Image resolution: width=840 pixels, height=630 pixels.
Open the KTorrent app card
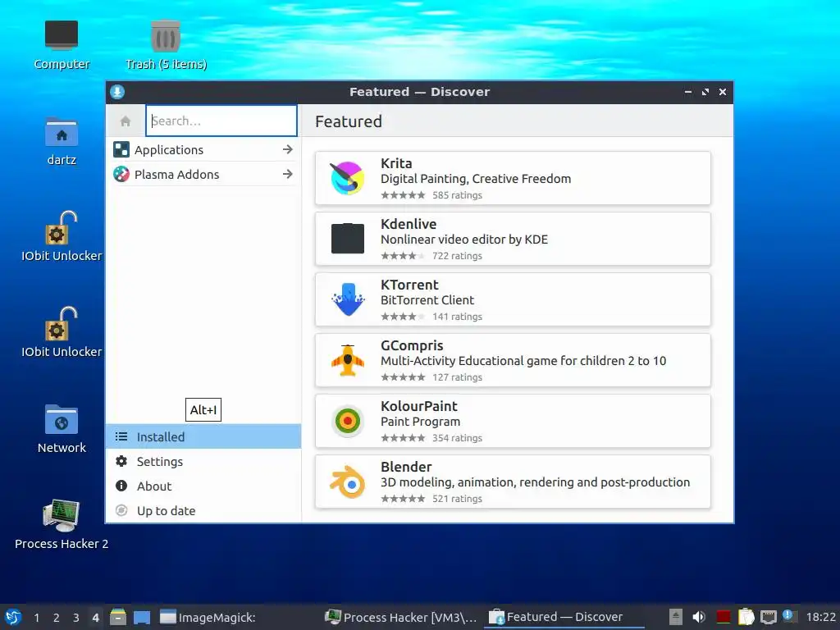point(513,299)
